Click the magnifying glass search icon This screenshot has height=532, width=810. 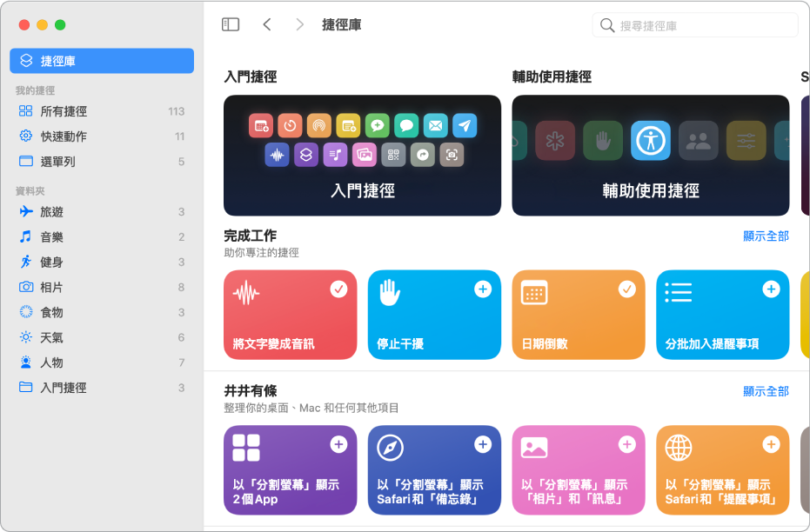click(x=607, y=25)
